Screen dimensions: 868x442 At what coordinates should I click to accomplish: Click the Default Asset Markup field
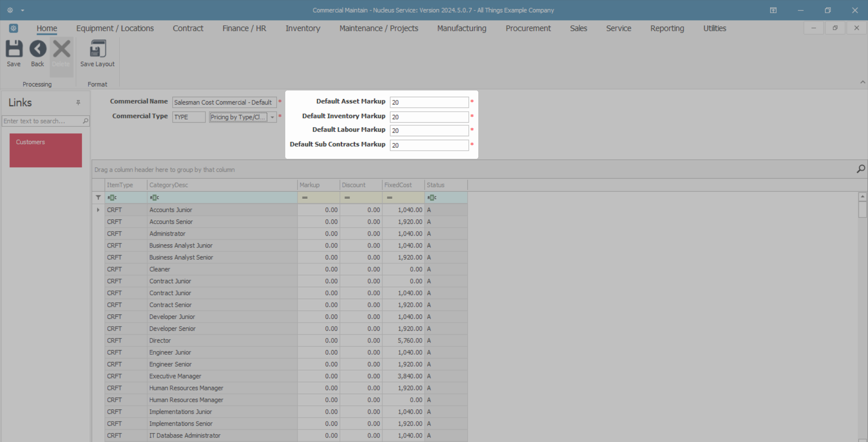(429, 102)
